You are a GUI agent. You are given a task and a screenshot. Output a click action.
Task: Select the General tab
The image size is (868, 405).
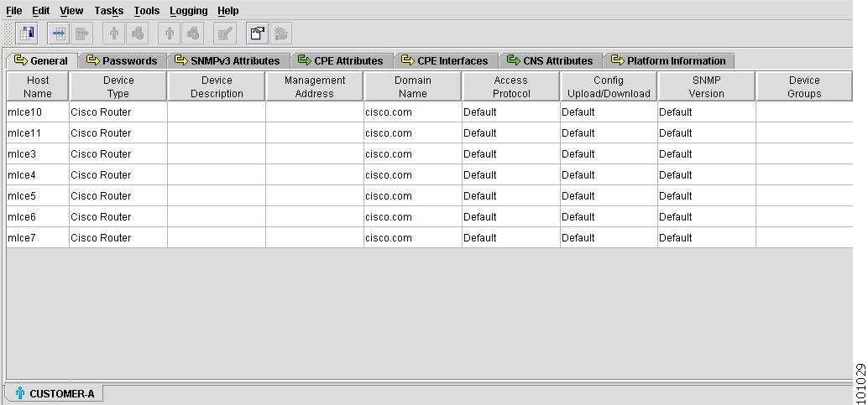click(41, 61)
